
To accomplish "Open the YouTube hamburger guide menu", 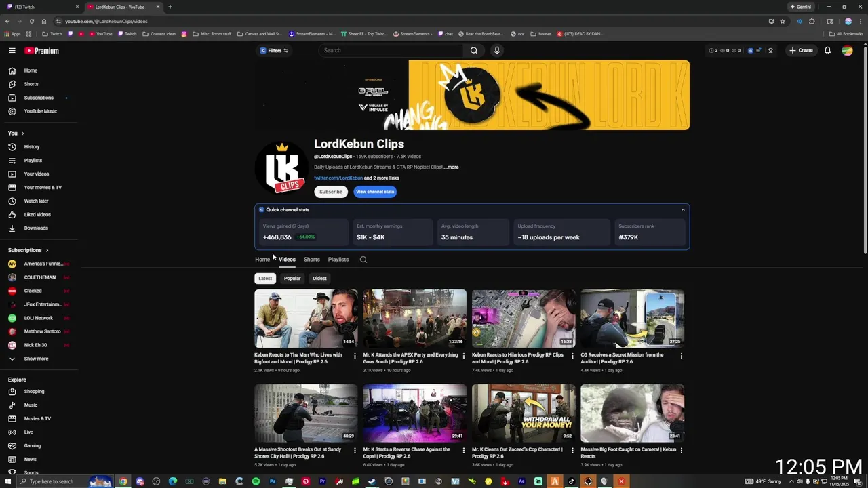I will [x=12, y=50].
